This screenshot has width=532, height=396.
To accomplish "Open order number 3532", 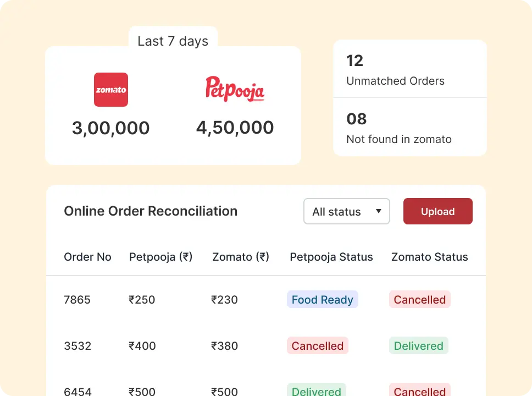I will 77,346.
